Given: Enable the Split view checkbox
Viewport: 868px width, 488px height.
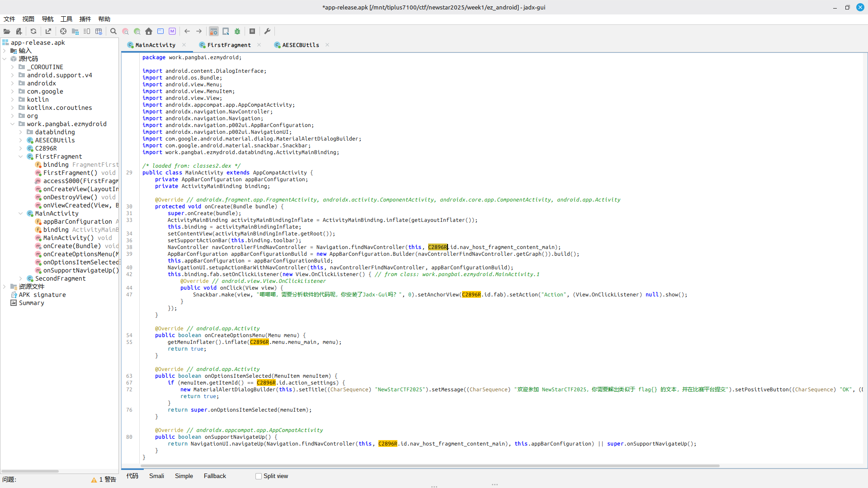Looking at the screenshot, I should (259, 476).
